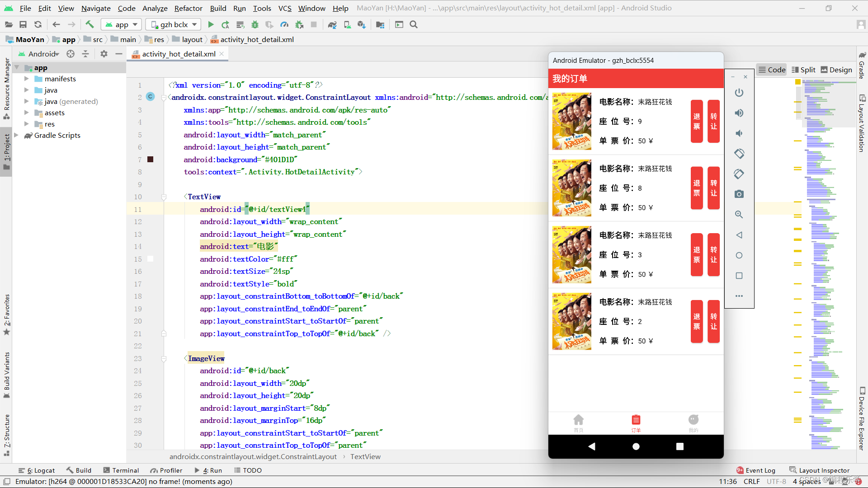Open emulator extended controls three dots

click(739, 296)
